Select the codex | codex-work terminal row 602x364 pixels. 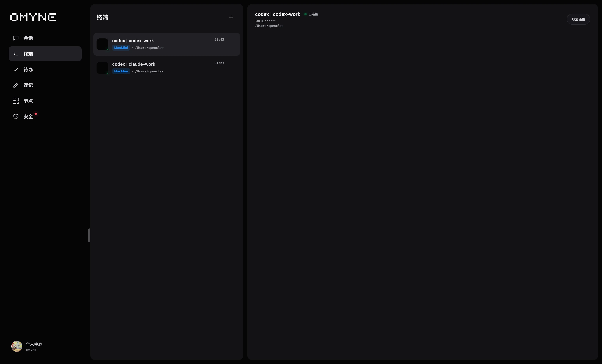click(167, 44)
